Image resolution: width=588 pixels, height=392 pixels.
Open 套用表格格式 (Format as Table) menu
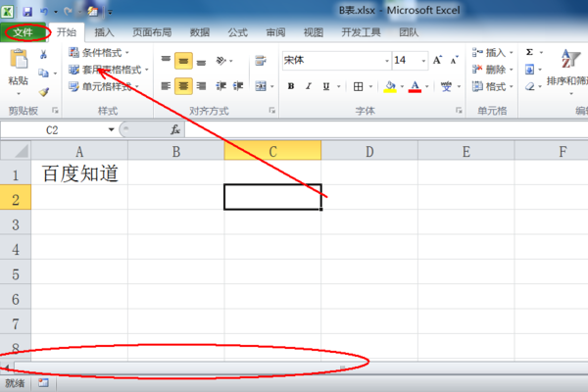click(x=109, y=70)
